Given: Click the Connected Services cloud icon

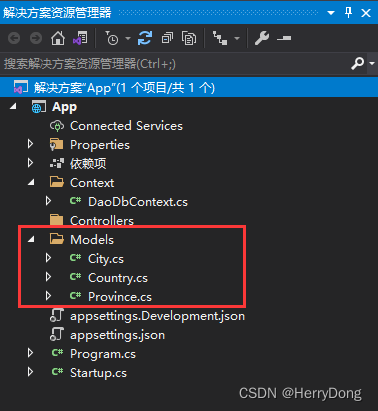Looking at the screenshot, I should click(57, 126).
